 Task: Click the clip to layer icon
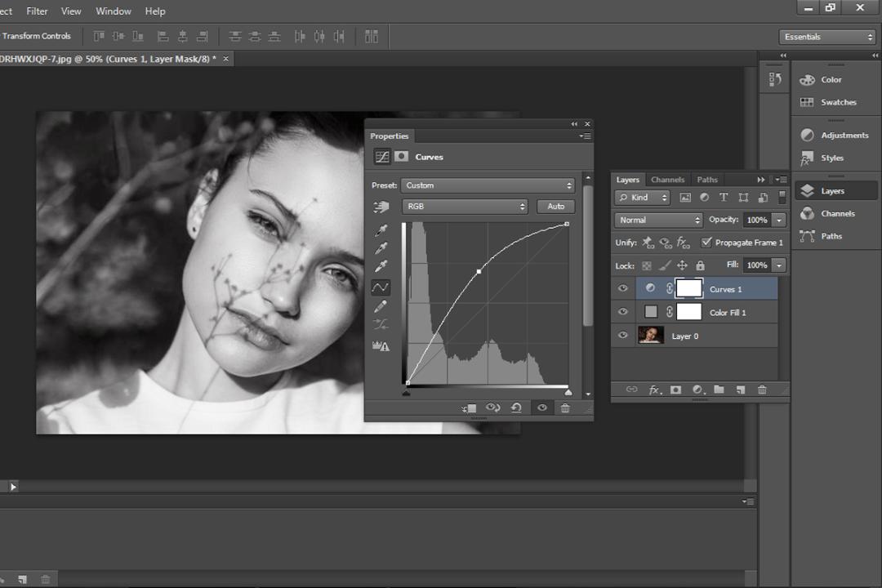[469, 408]
